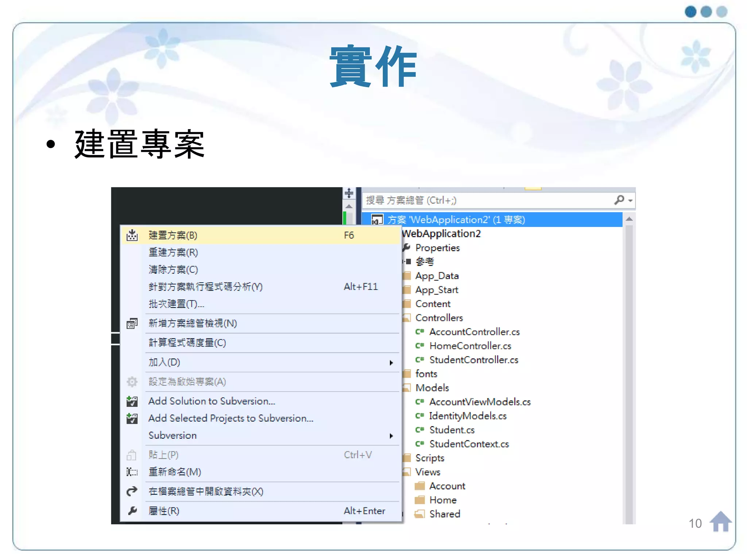The width and height of the screenshot is (747, 560).
Task: Open the search options dropdown arrow
Action: 630,201
